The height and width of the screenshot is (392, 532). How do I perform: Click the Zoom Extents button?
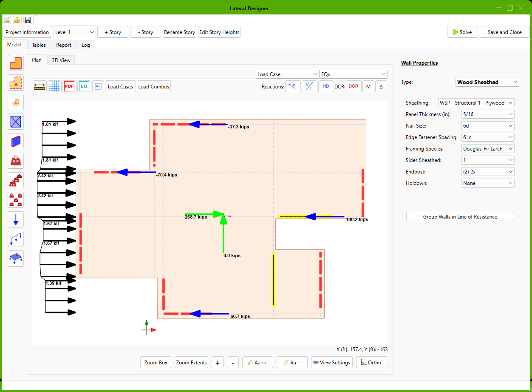[x=191, y=363]
